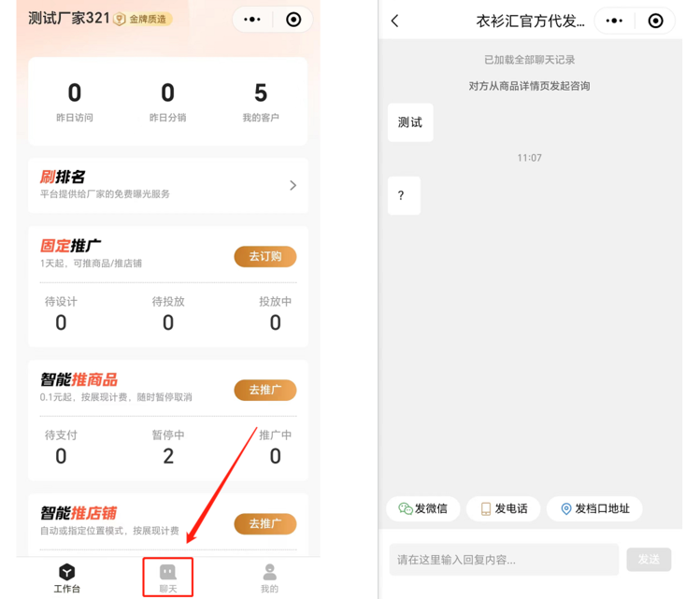The image size is (700, 599).
Task: Focus the reply content input field
Action: point(504,559)
